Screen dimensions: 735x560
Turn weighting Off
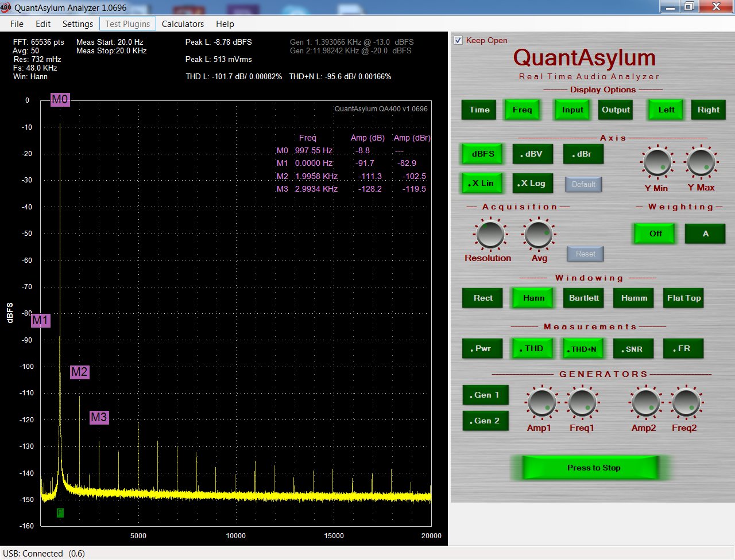655,234
